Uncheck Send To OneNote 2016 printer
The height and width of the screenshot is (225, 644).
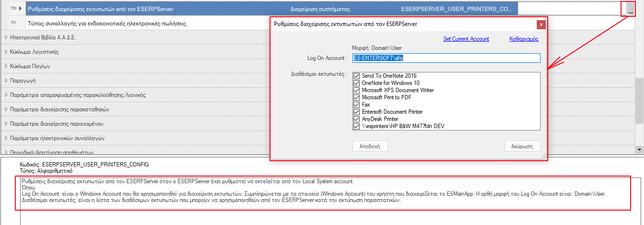(x=356, y=76)
